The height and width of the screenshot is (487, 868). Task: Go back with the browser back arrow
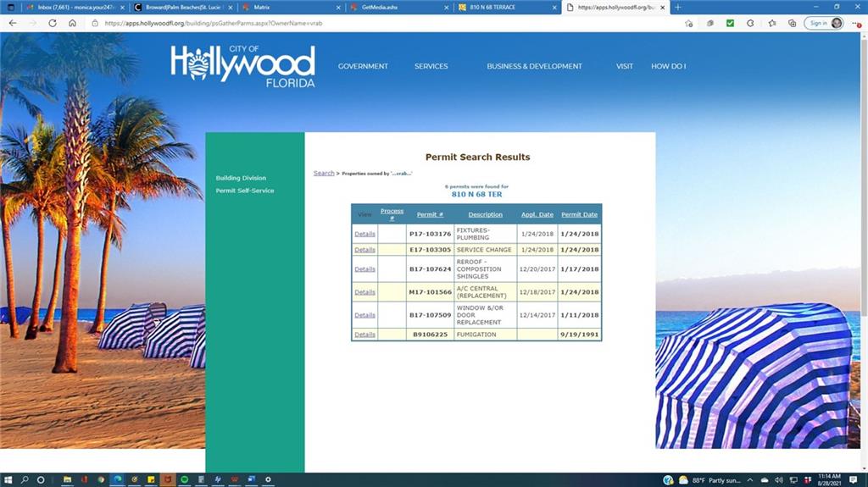pyautogui.click(x=12, y=23)
